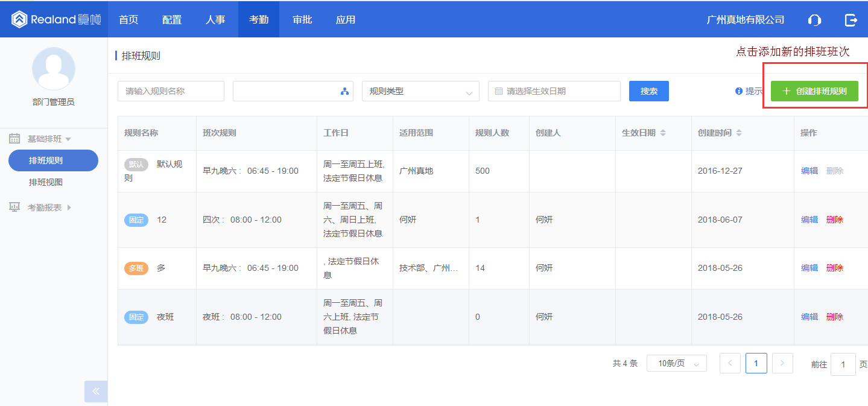
Task: Click the 提示 info icon
Action: 738,91
